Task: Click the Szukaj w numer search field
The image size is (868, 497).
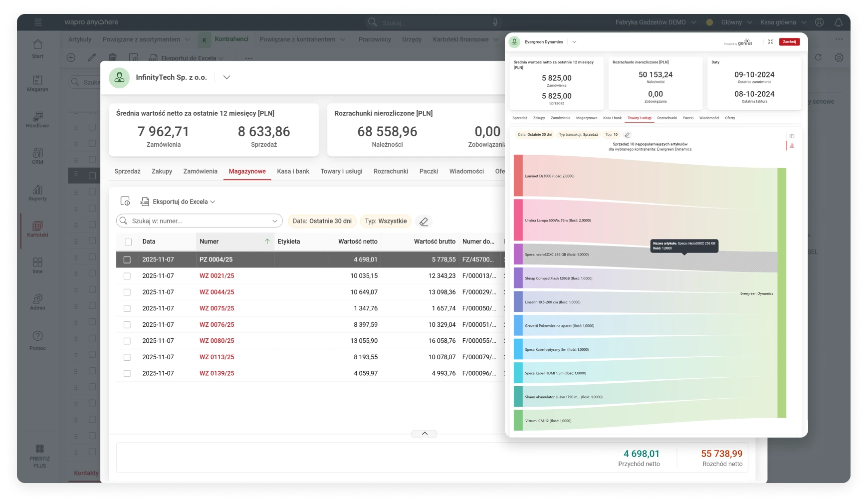Action: click(200, 221)
